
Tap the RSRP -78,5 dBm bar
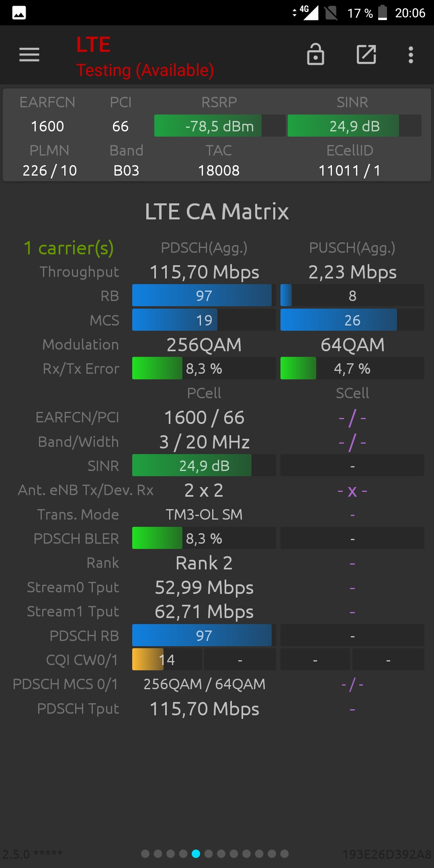pyautogui.click(x=220, y=126)
